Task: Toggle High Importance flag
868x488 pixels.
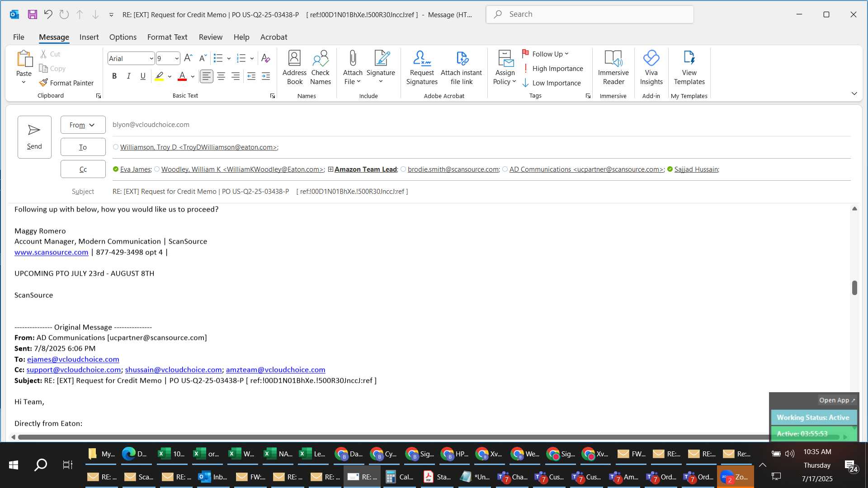Action: click(x=552, y=68)
